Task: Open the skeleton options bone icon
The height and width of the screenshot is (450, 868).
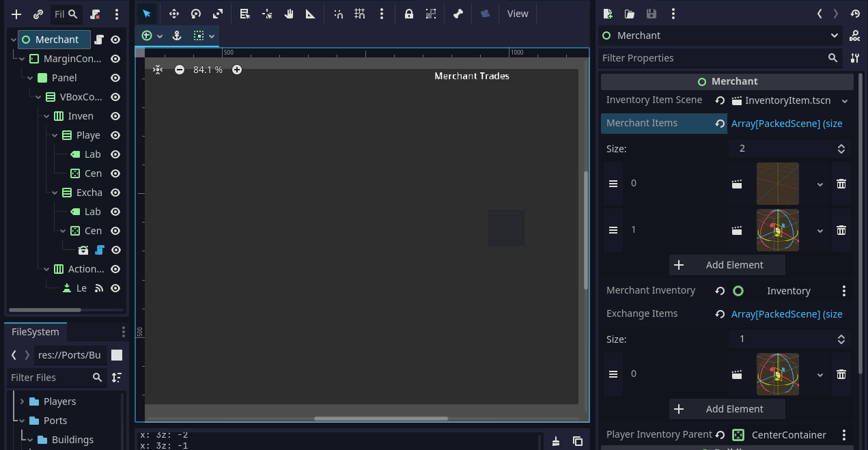Action: pos(458,14)
